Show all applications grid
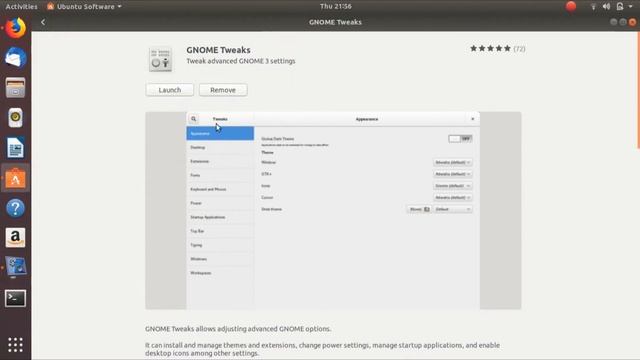The height and width of the screenshot is (360, 640). coord(16,345)
